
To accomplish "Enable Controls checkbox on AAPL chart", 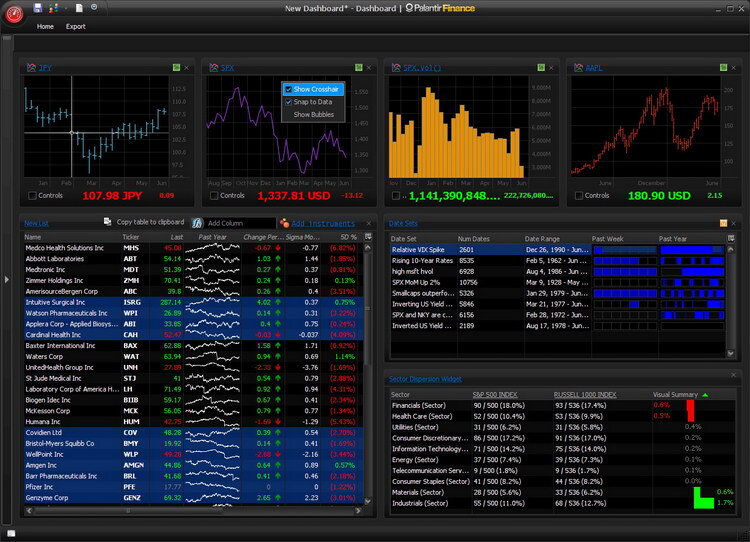I will [x=579, y=196].
